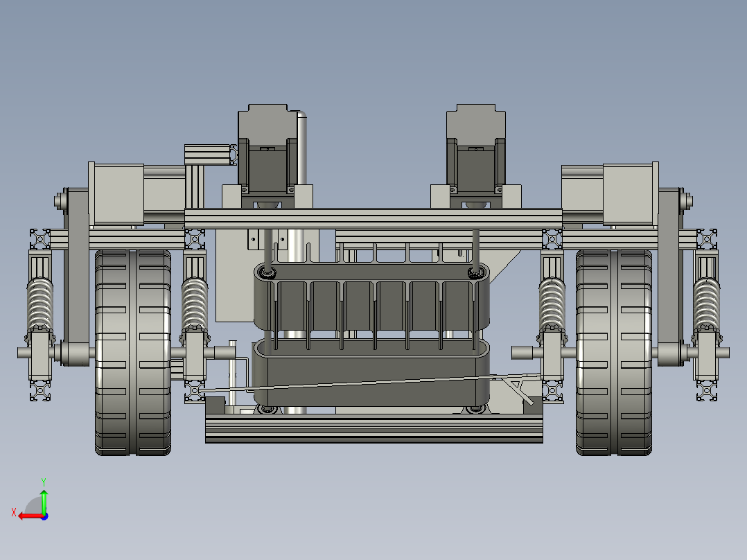Select the upper slotted tray in the center

point(371,298)
